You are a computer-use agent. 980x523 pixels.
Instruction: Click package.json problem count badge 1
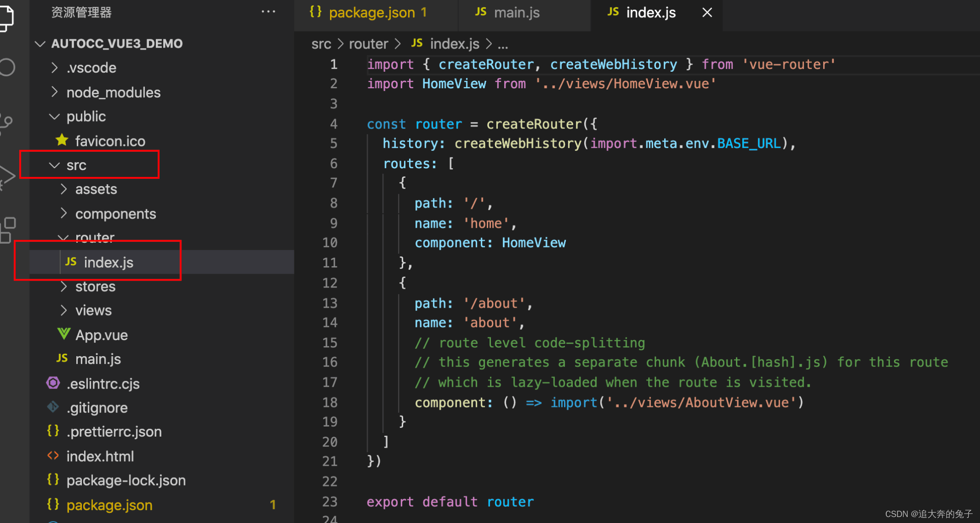[273, 505]
